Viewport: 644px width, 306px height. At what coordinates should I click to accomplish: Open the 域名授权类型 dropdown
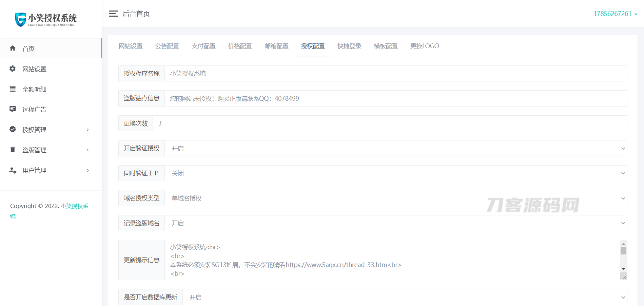coord(395,198)
